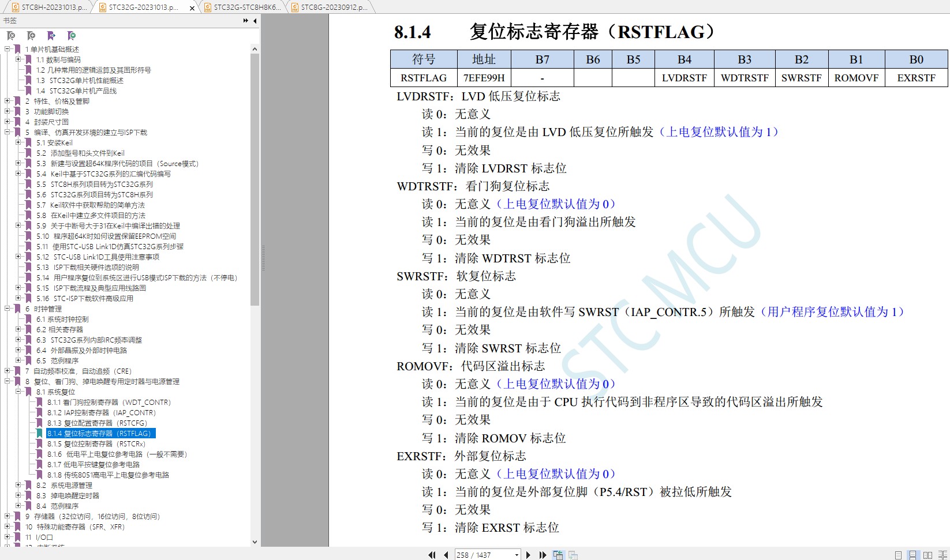This screenshot has width=950, height=560.
Task: Switch to the STC32G-STC8H8K6 tab
Action: pos(242,7)
